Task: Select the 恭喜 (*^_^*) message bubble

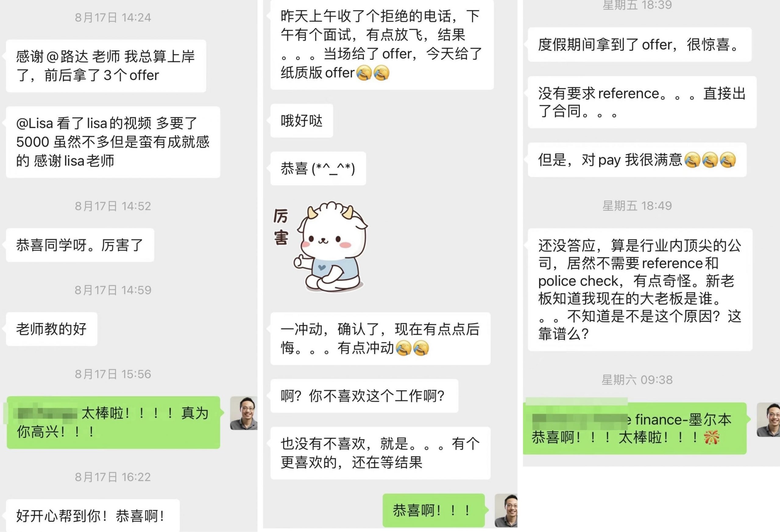Action: click(x=318, y=168)
